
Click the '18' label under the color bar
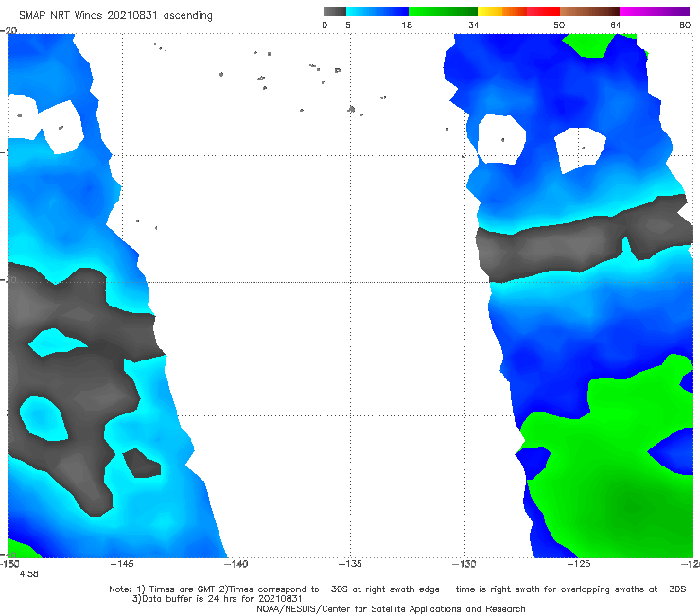407,26
